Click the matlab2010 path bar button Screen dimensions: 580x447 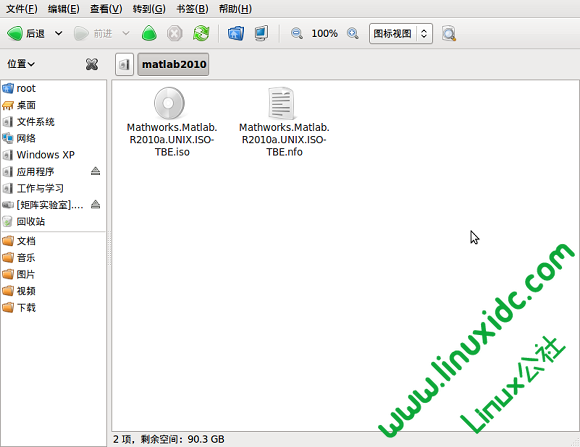tap(173, 64)
